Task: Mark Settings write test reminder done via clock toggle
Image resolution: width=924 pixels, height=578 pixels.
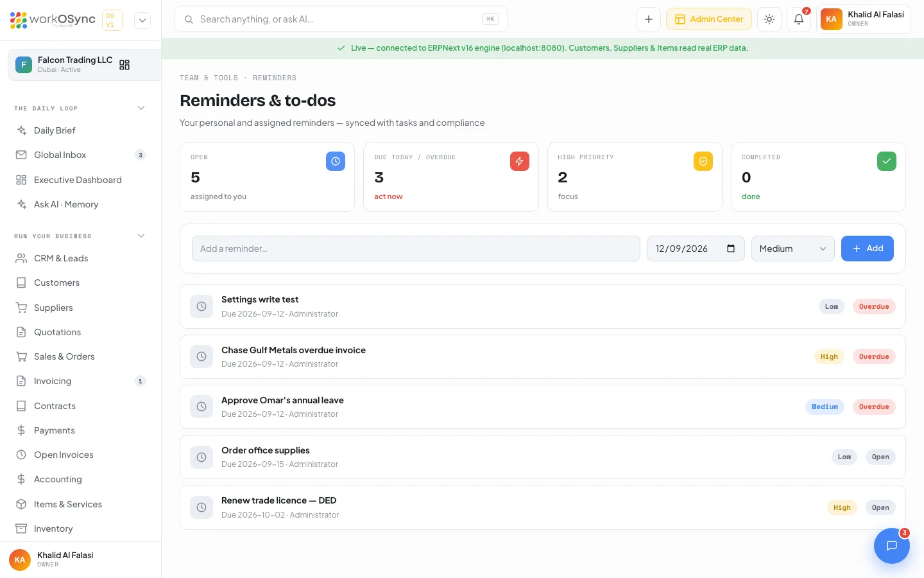Action: click(x=201, y=306)
